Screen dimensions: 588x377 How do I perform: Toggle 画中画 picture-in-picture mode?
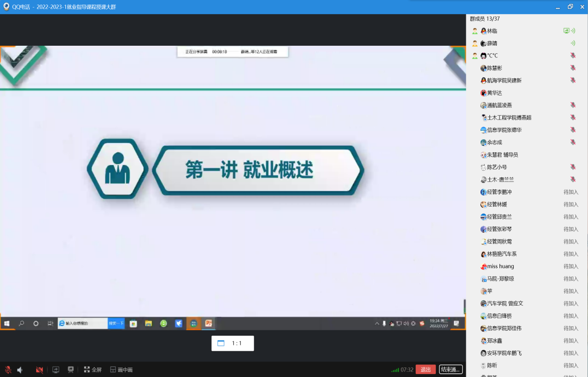tap(121, 370)
